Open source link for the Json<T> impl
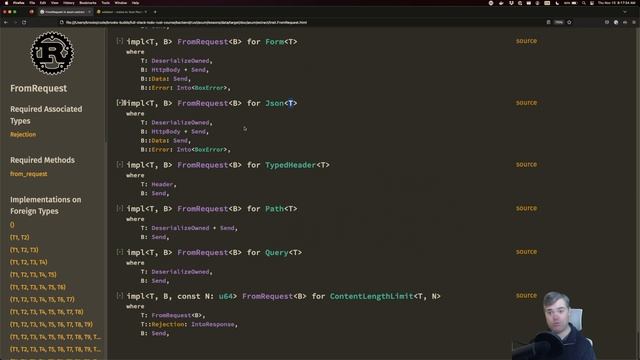This screenshot has width=640, height=360. [x=526, y=102]
